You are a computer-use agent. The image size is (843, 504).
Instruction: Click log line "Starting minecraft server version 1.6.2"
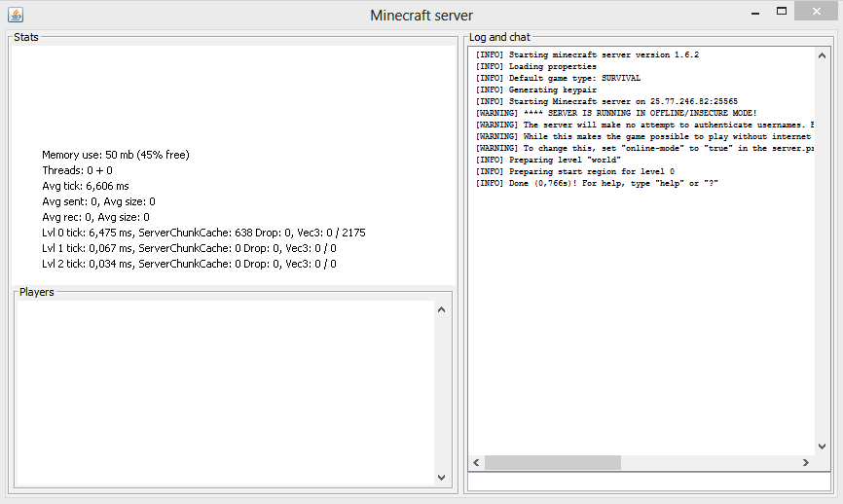point(587,54)
